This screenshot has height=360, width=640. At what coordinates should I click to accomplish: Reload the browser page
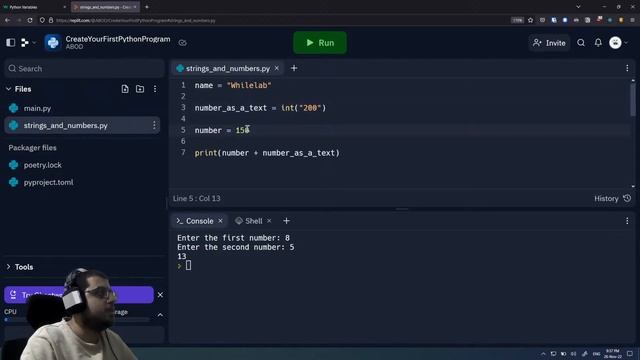(30, 20)
